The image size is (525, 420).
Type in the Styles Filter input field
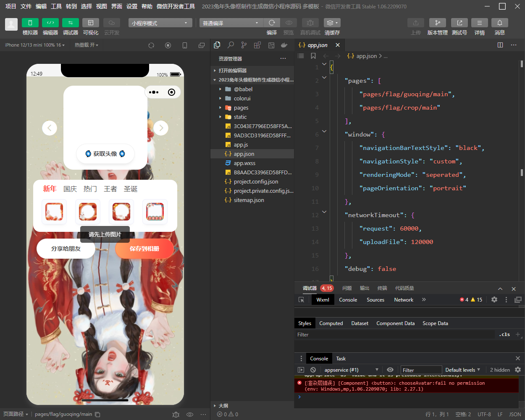point(395,335)
